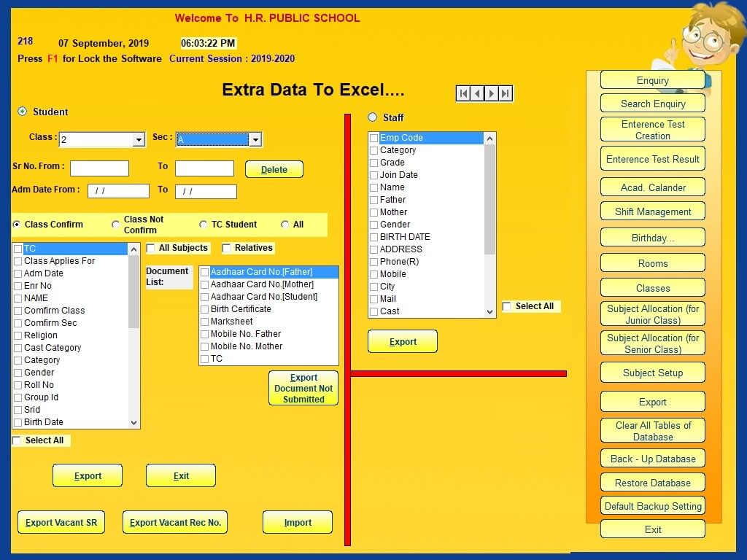Image resolution: width=747 pixels, height=560 pixels.
Task: Expand the Sec dropdown arrow
Action: click(255, 140)
